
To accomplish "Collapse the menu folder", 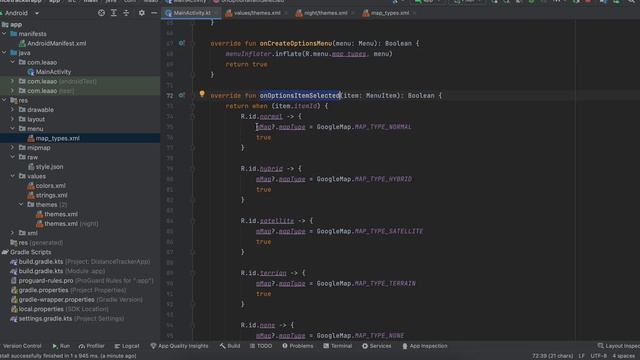I will (x=12, y=129).
